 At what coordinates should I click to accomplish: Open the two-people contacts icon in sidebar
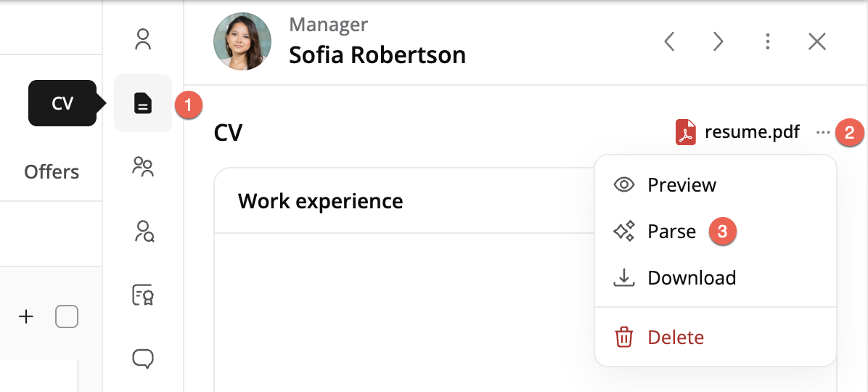pos(143,166)
